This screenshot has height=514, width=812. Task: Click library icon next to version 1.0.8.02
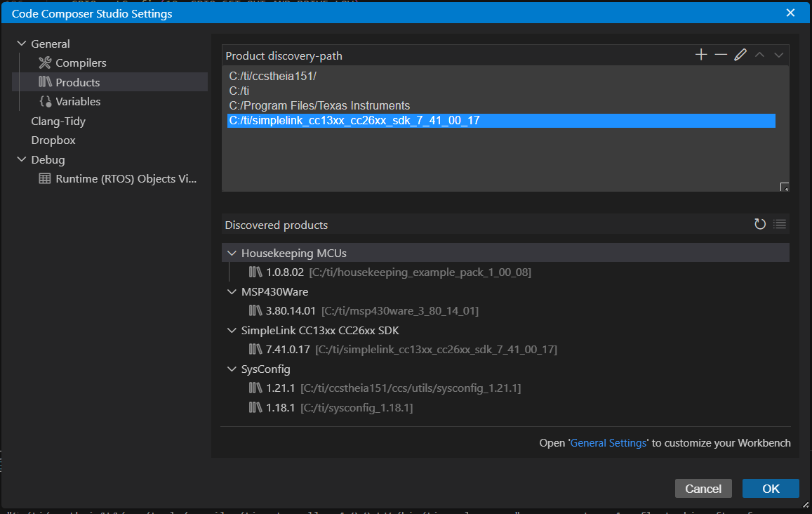[255, 272]
